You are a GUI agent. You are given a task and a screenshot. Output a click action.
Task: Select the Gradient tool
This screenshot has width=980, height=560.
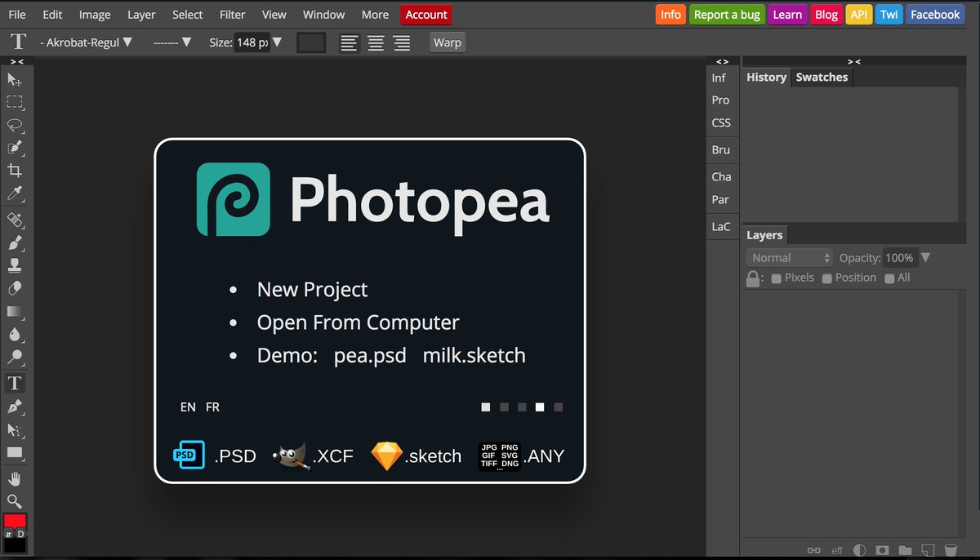point(15,311)
